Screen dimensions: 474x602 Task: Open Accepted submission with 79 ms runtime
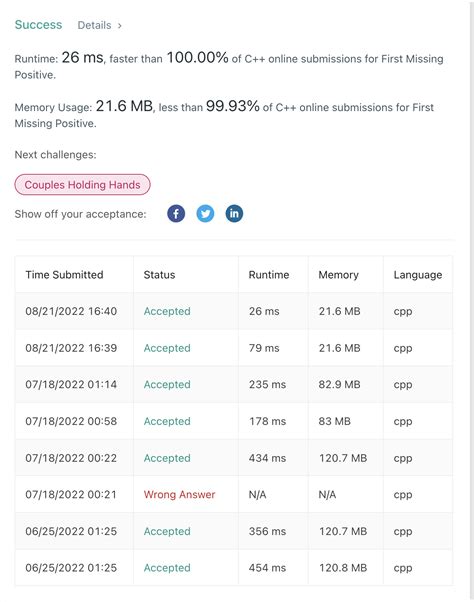(x=167, y=348)
